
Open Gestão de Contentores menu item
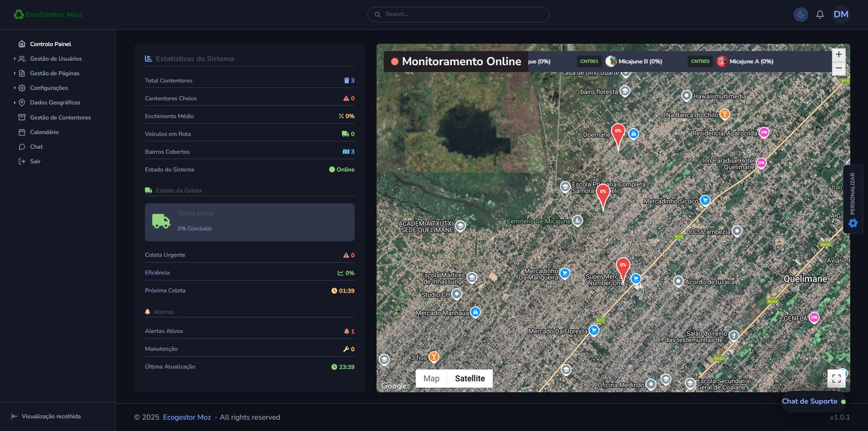[60, 117]
